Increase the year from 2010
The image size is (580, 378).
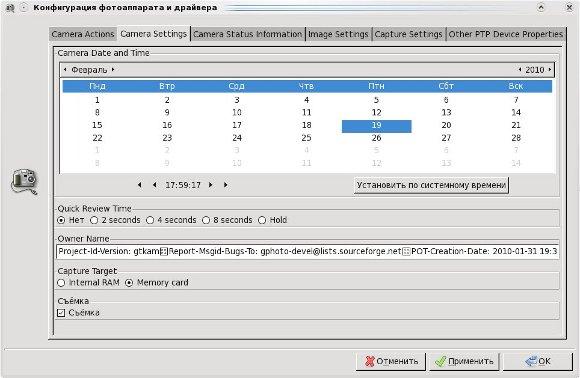pos(550,70)
